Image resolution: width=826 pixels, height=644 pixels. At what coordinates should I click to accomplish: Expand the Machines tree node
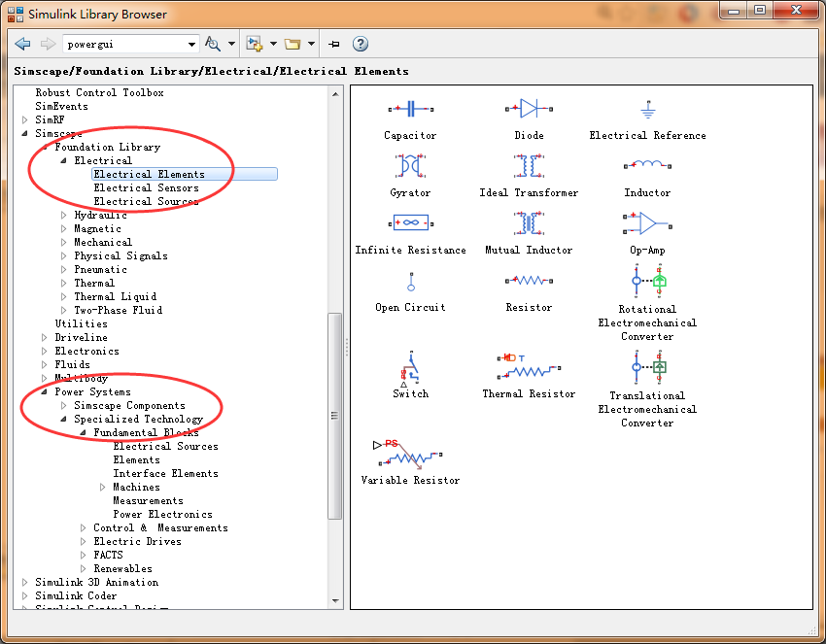pos(103,487)
